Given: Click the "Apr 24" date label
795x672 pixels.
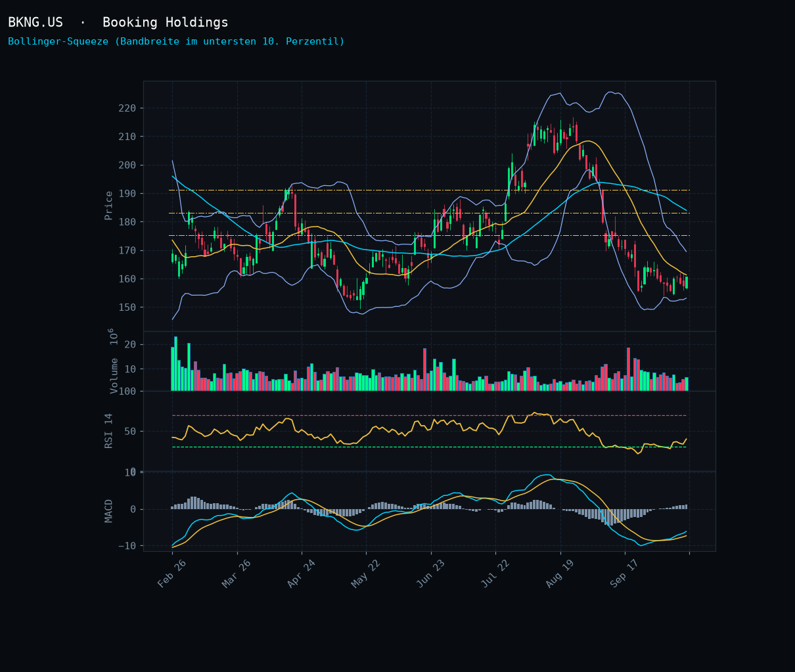Looking at the screenshot, I should 302,573.
